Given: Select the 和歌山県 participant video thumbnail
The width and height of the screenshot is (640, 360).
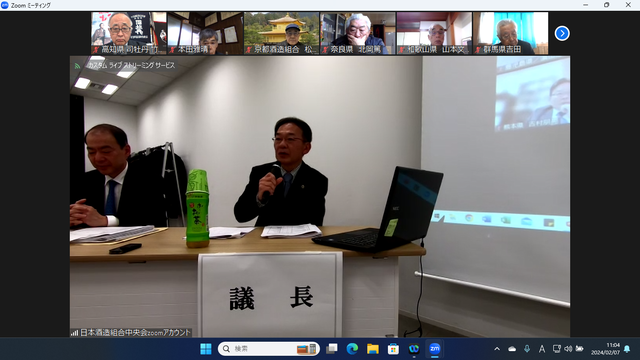Looking at the screenshot, I should [434, 33].
